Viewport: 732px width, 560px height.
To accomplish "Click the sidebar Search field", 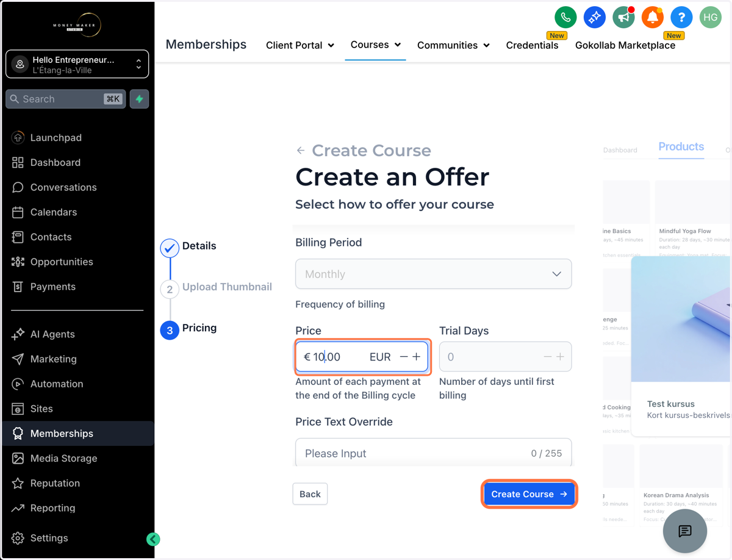I will [x=66, y=99].
